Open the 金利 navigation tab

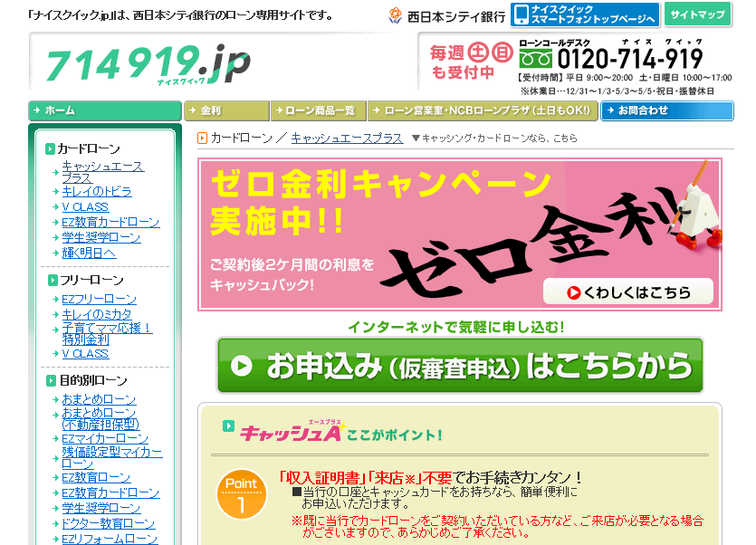pyautogui.click(x=226, y=110)
